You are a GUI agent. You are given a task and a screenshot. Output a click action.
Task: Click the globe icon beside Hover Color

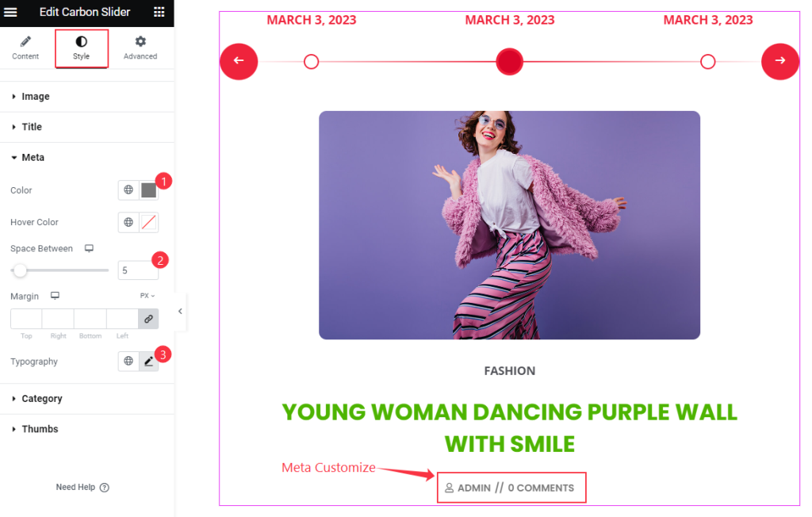[128, 222]
